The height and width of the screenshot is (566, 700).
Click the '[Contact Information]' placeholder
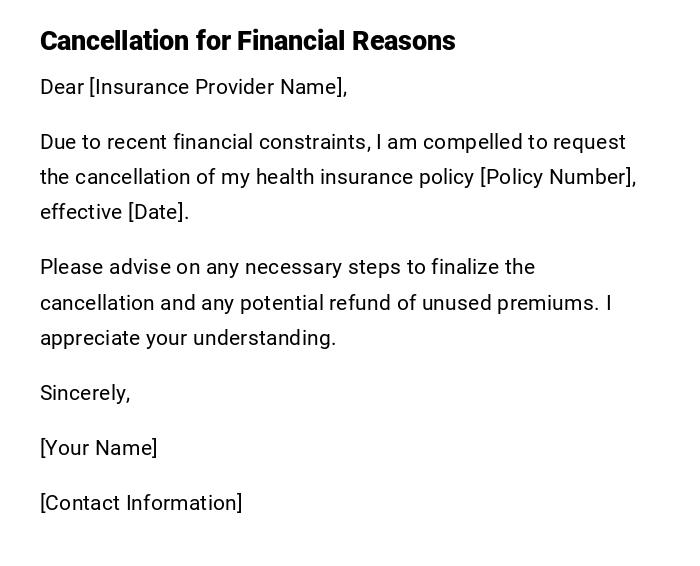click(x=141, y=503)
